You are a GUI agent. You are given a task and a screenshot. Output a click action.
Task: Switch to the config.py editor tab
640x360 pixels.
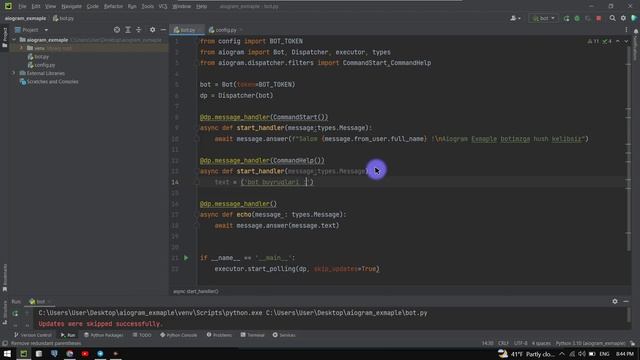225,30
